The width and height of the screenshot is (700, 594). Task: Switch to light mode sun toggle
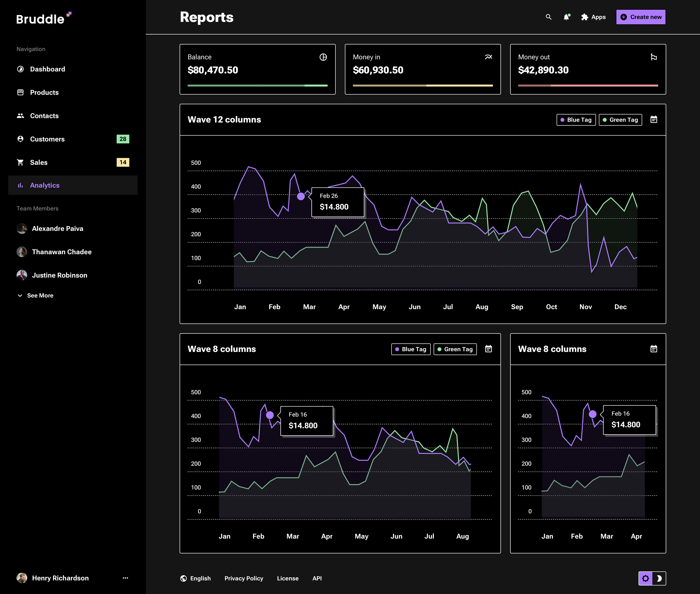coord(646,578)
